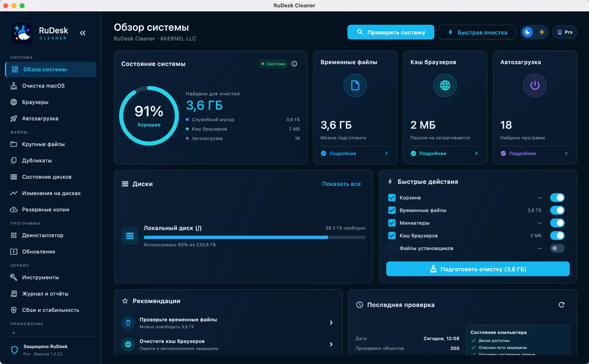The height and width of the screenshot is (364, 589).
Task: Switch to dark theme moon icon
Action: [528, 32]
